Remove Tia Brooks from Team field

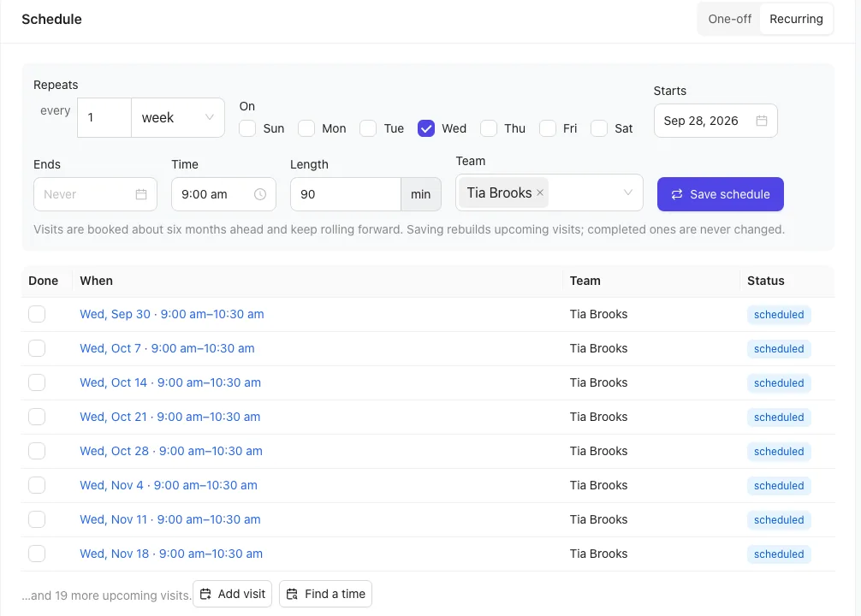click(540, 192)
